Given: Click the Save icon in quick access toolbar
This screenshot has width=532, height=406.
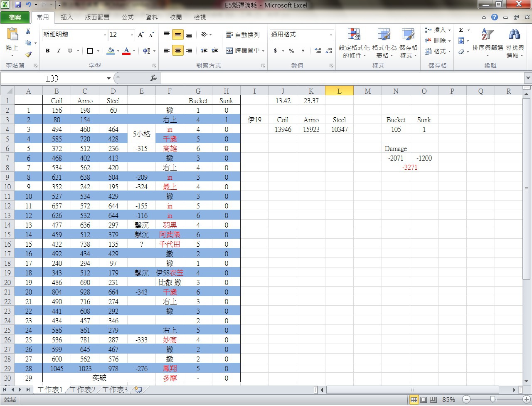Looking at the screenshot, I should (x=18, y=5).
